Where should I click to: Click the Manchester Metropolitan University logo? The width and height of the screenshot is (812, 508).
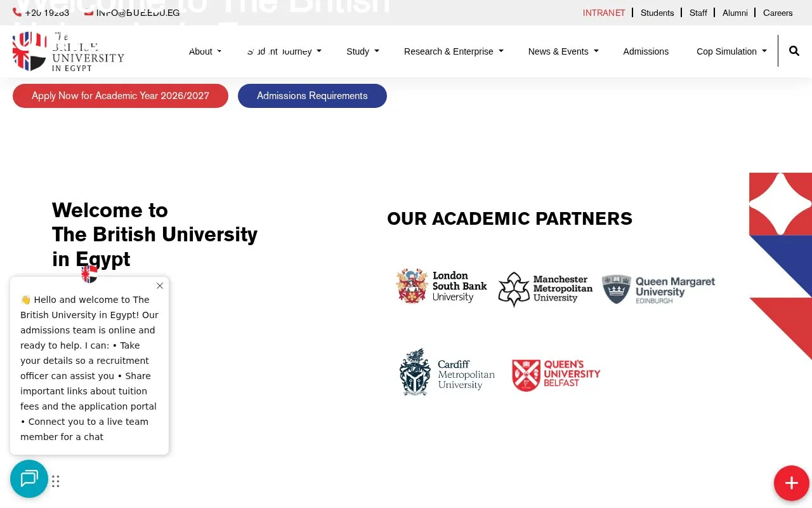(546, 289)
